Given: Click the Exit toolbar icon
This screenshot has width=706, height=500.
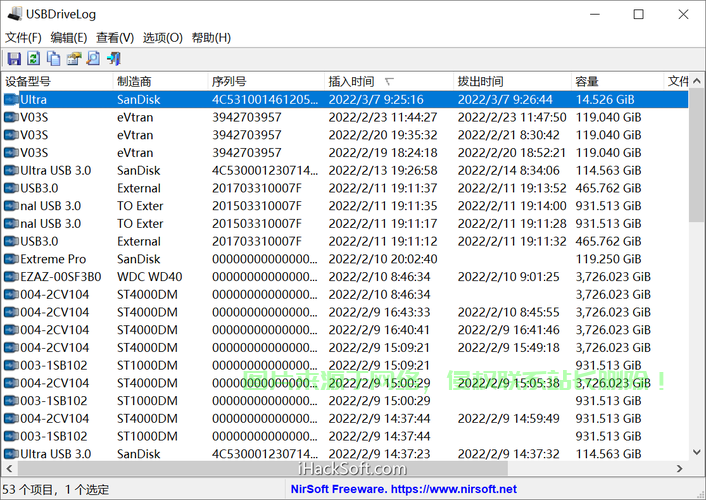Looking at the screenshot, I should 113,59.
